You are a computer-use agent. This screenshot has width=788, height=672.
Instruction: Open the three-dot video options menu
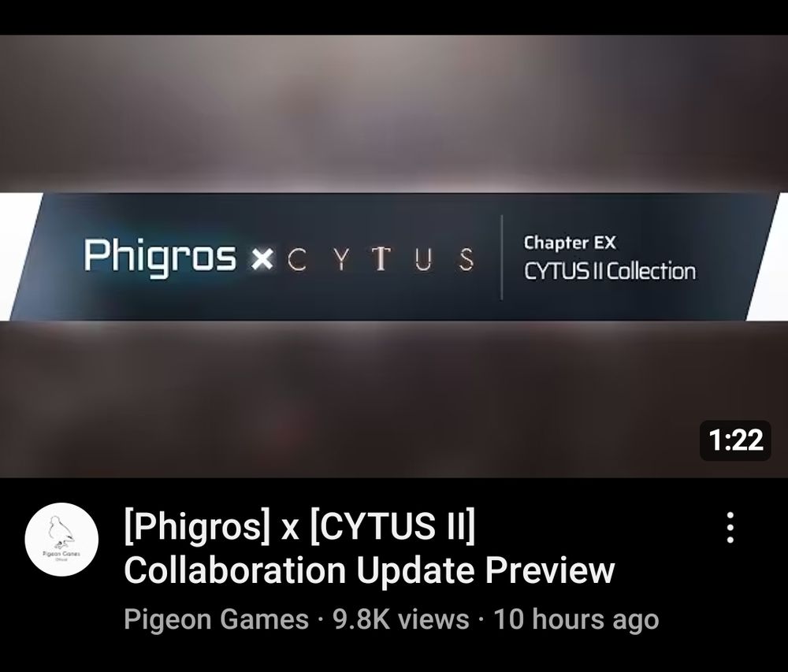(x=730, y=527)
